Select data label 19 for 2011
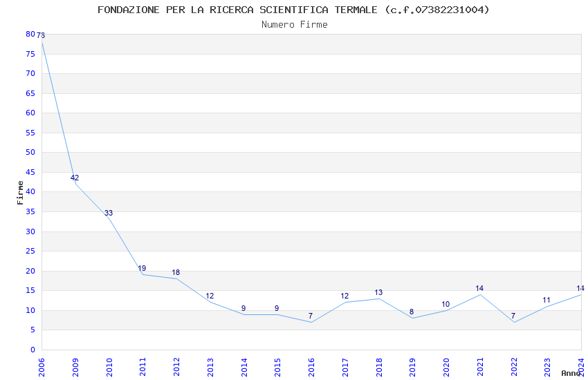 point(142,269)
